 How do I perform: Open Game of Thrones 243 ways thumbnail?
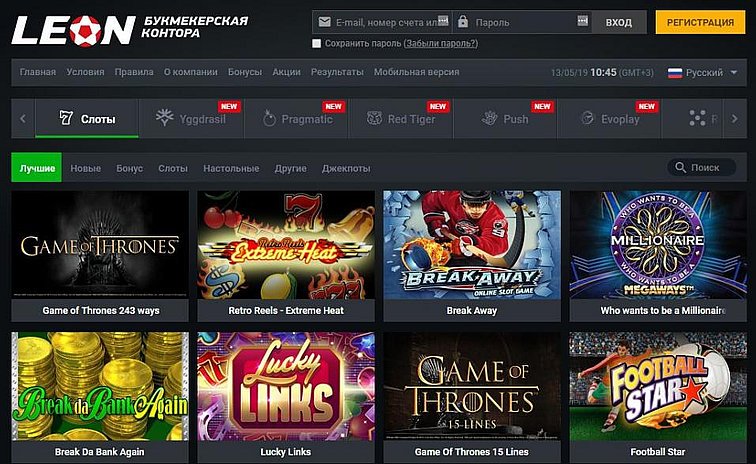(x=100, y=245)
